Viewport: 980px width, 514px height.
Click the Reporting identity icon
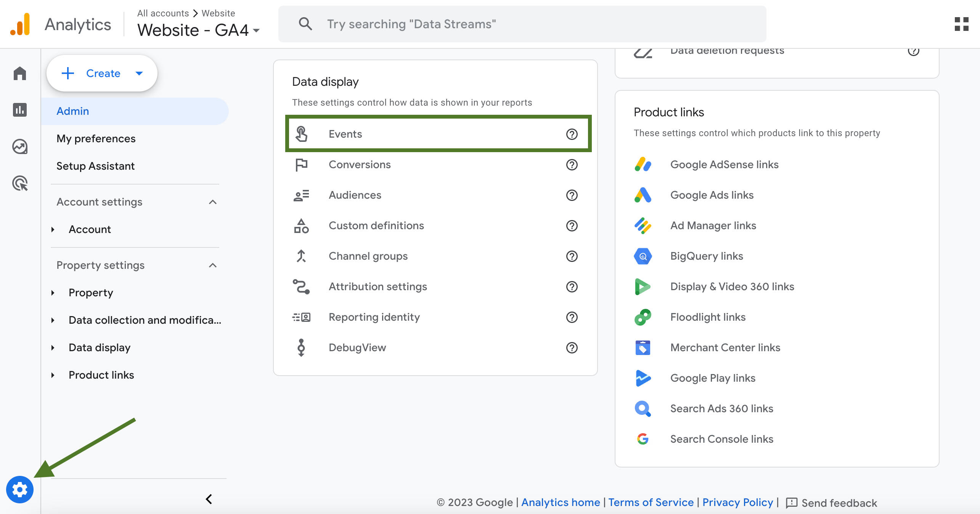(x=301, y=317)
